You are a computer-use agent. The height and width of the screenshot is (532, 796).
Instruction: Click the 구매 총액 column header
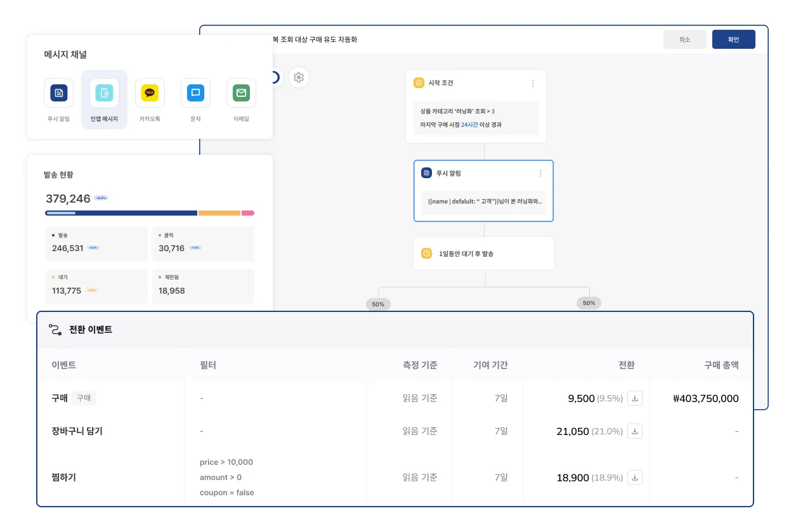point(721,365)
